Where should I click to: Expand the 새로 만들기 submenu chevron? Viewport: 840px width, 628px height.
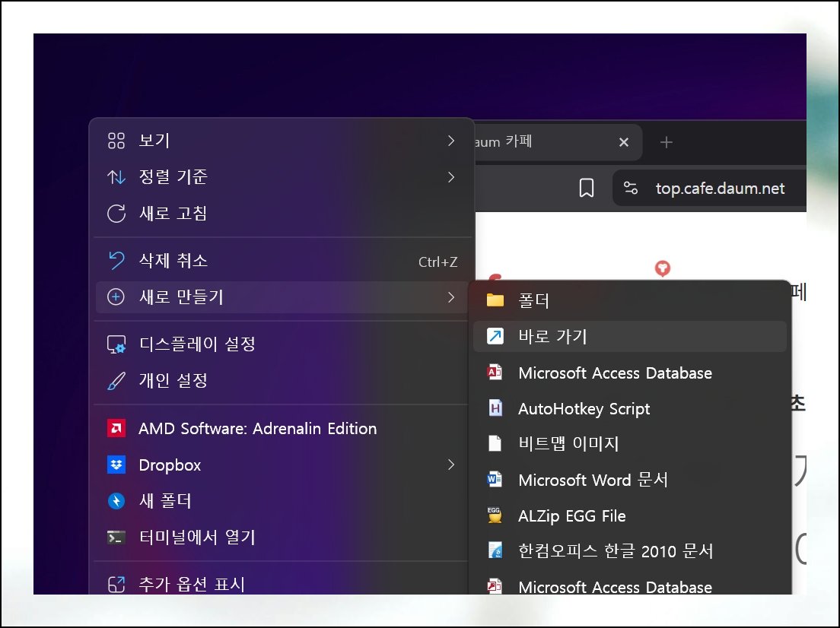pyautogui.click(x=451, y=297)
